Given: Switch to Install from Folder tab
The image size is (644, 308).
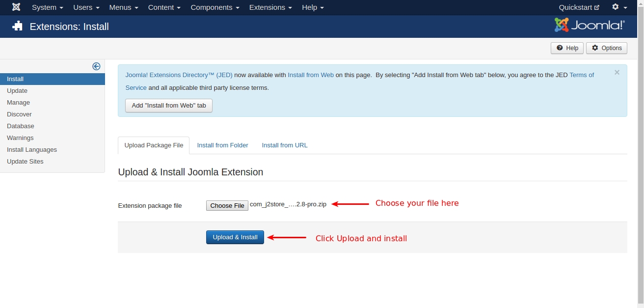Looking at the screenshot, I should [x=222, y=145].
